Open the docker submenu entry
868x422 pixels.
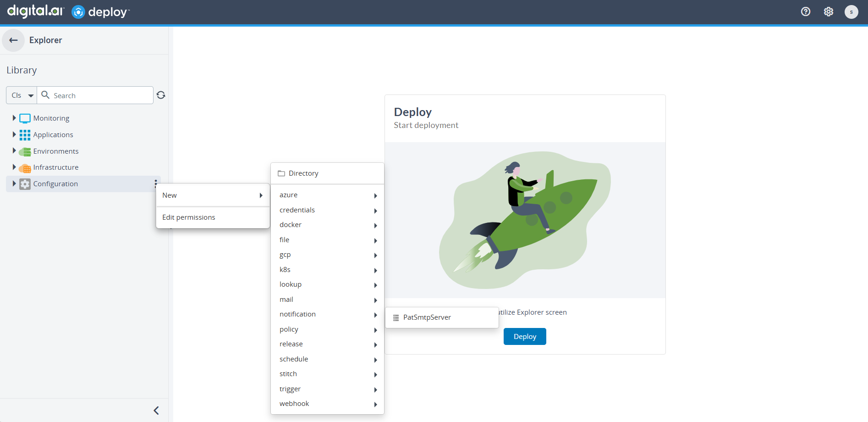point(291,225)
